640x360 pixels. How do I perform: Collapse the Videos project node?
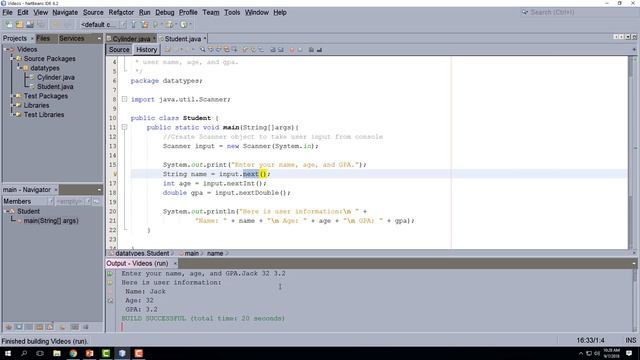pyautogui.click(x=6, y=49)
